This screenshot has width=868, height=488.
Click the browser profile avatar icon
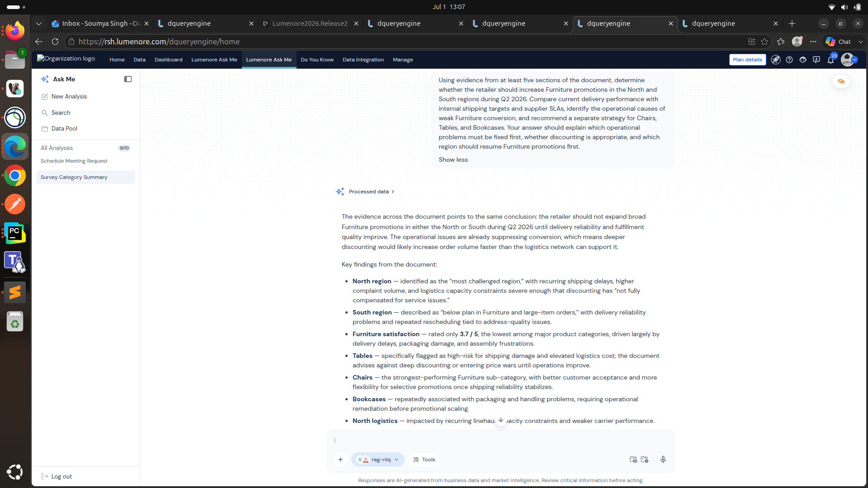click(x=797, y=42)
